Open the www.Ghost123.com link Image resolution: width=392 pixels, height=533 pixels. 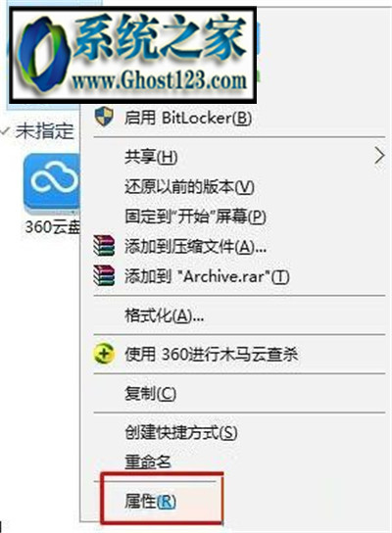[159, 81]
